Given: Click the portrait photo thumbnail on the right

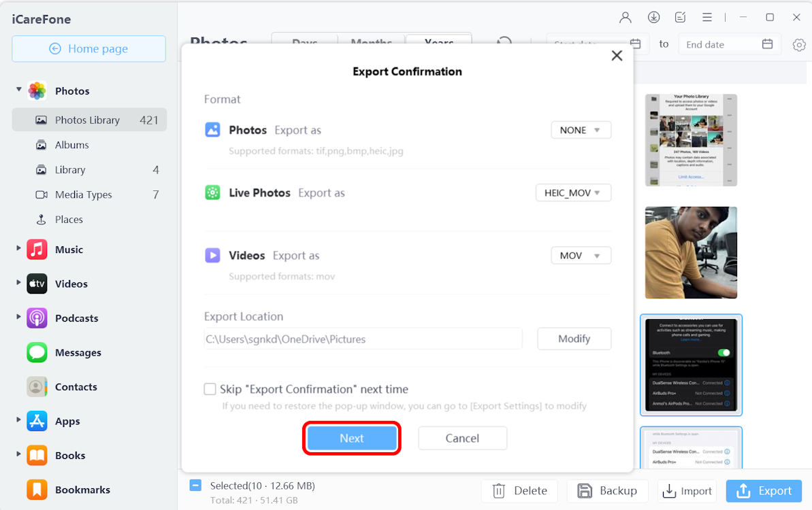Looking at the screenshot, I should coord(691,252).
